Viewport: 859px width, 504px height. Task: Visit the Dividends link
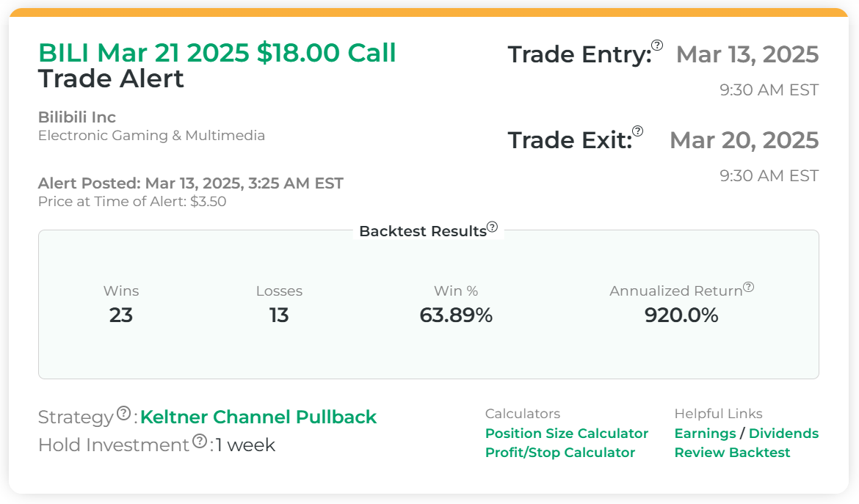pyautogui.click(x=783, y=434)
